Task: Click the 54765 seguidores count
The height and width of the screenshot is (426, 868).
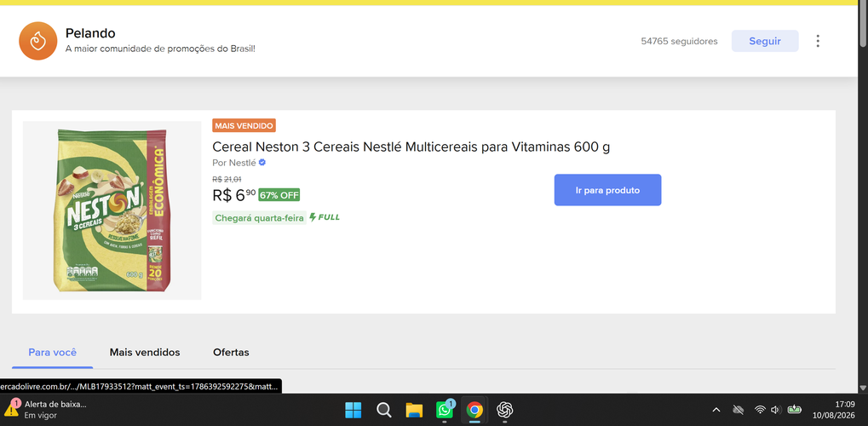Action: 679,41
